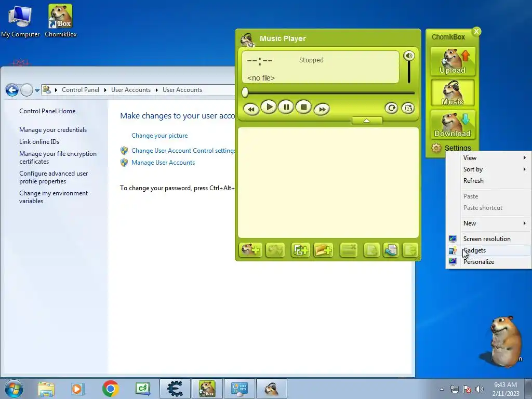532x399 pixels.
Task: Open the ChomikBox Upload button
Action: pos(453,61)
